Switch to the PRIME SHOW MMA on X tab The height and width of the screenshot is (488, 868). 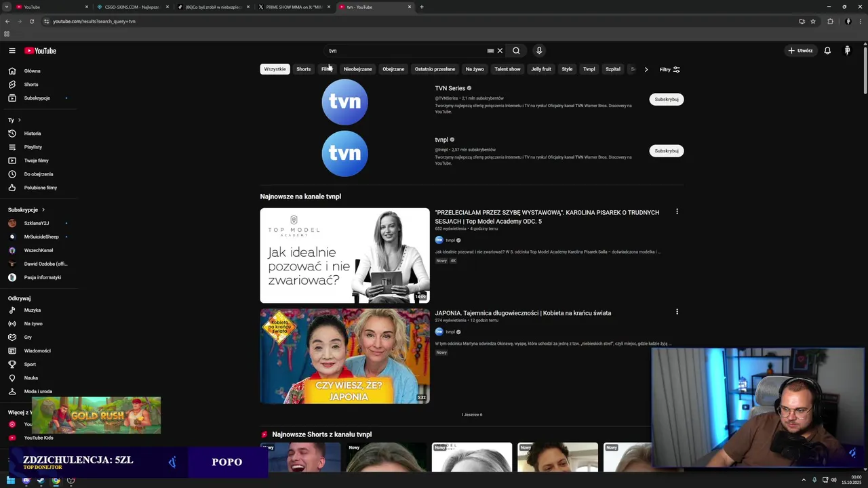tap(294, 7)
